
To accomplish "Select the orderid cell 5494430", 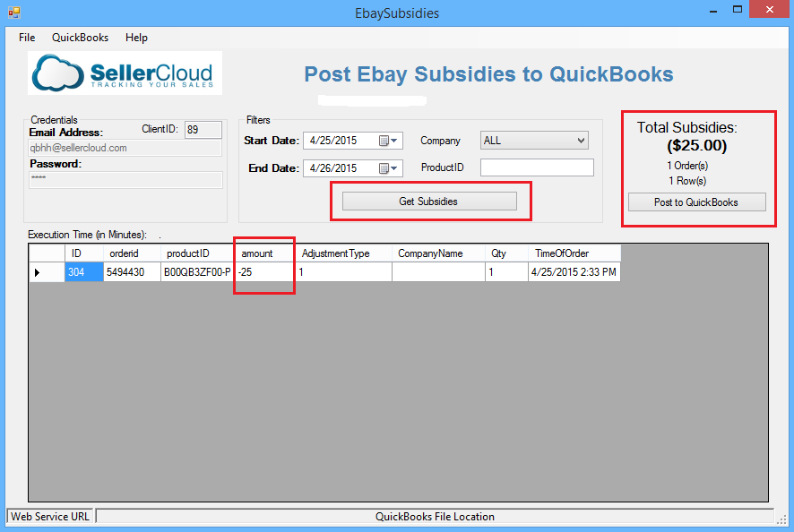I will click(132, 272).
